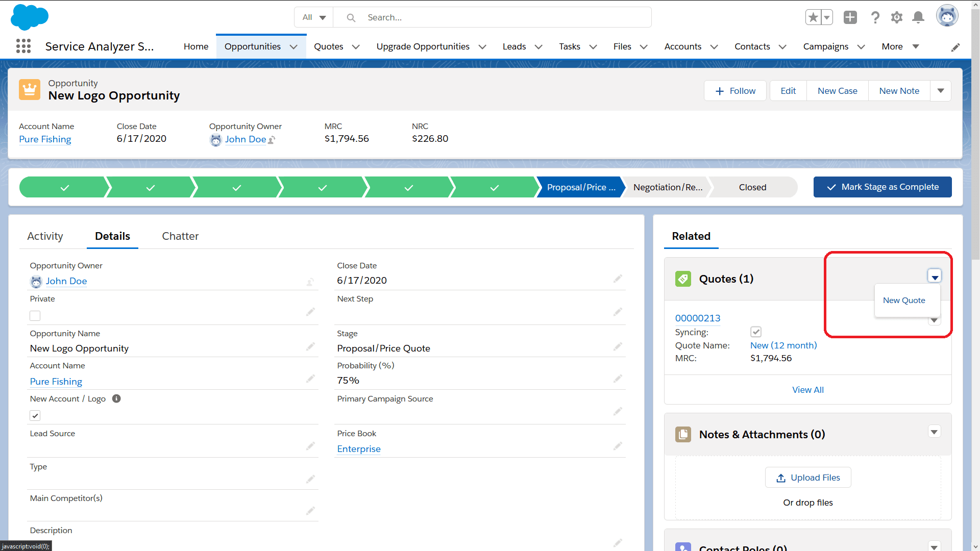Edit the Close Date field pencil

[x=618, y=279]
